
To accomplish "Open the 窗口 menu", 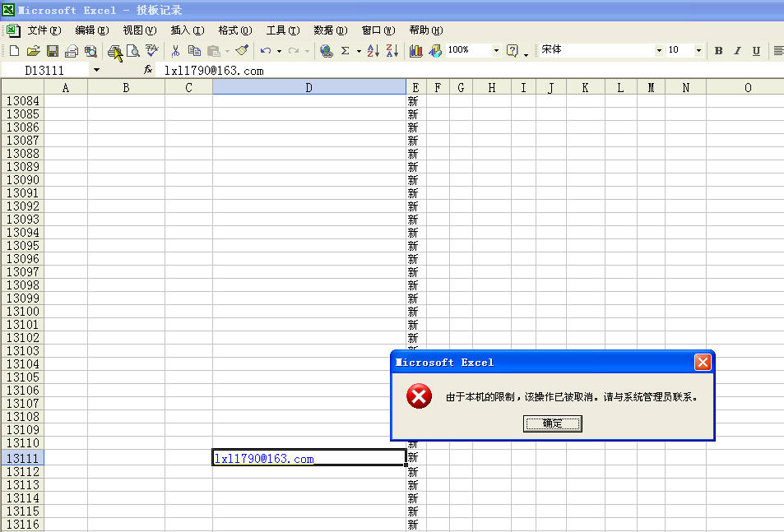I will click(x=378, y=30).
